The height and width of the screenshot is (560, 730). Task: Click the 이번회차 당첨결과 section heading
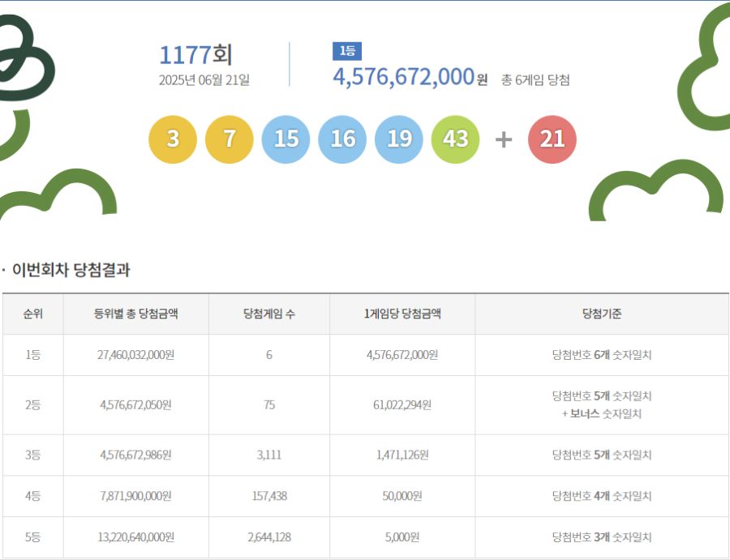(71, 270)
